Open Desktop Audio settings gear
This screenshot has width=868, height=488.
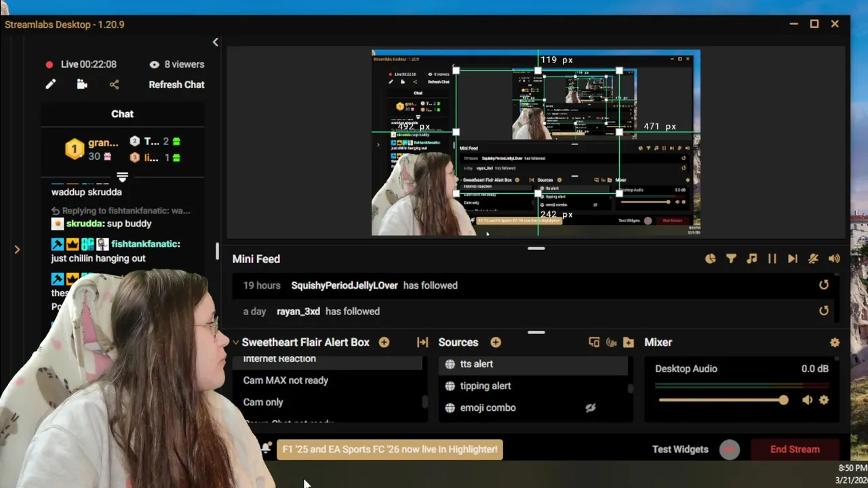coord(824,400)
